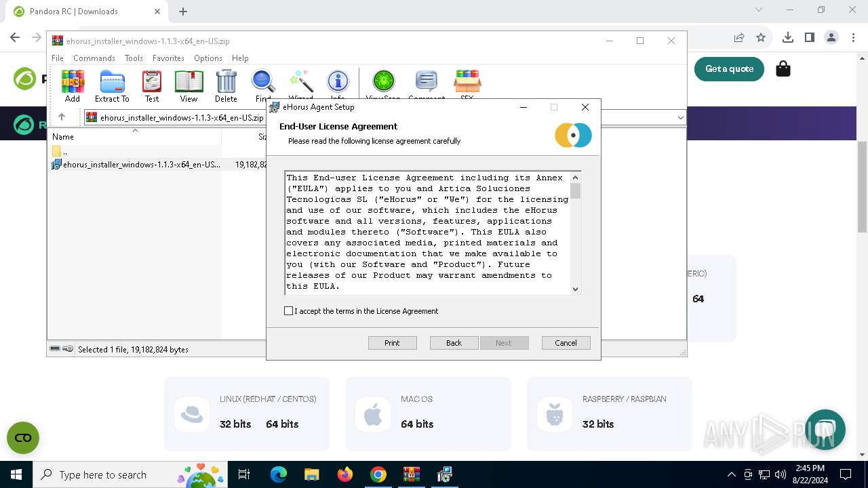This screenshot has width=868, height=488.
Task: Click the Comment icon in WinRAR
Action: click(x=426, y=84)
